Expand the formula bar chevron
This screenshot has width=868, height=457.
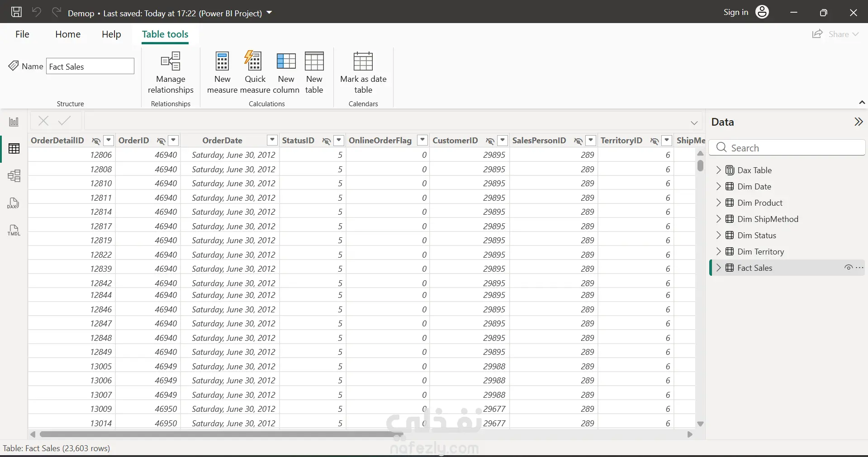[x=694, y=122]
